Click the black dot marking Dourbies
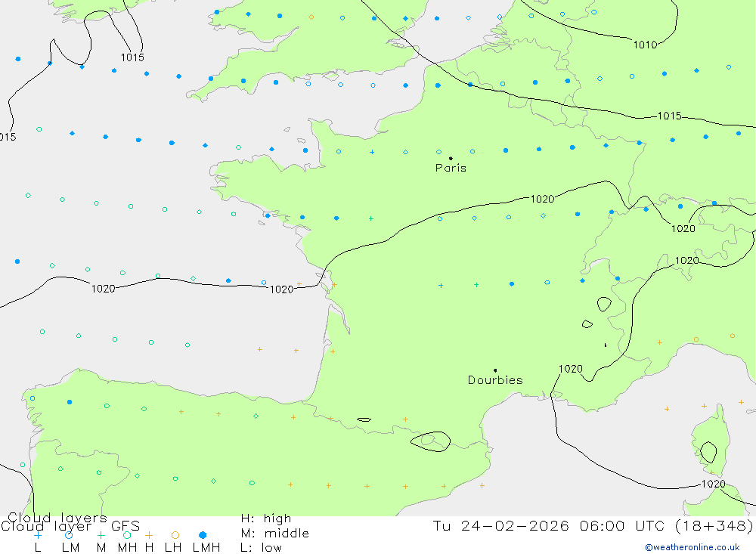The height and width of the screenshot is (554, 756). [x=495, y=370]
